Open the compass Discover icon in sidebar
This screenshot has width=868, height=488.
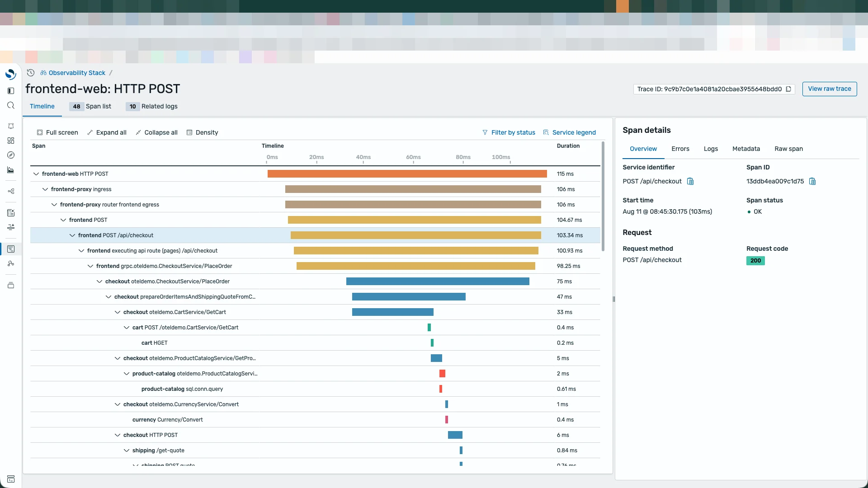(11, 155)
